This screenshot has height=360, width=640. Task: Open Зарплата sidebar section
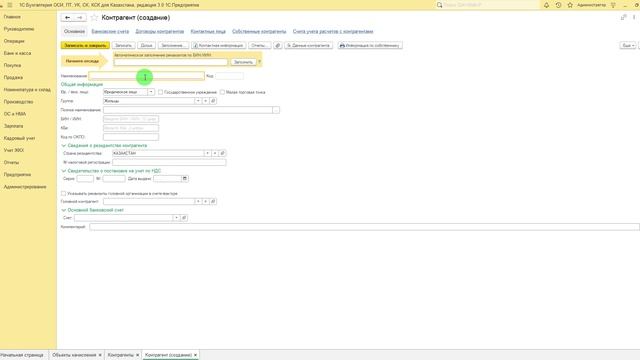(13, 126)
